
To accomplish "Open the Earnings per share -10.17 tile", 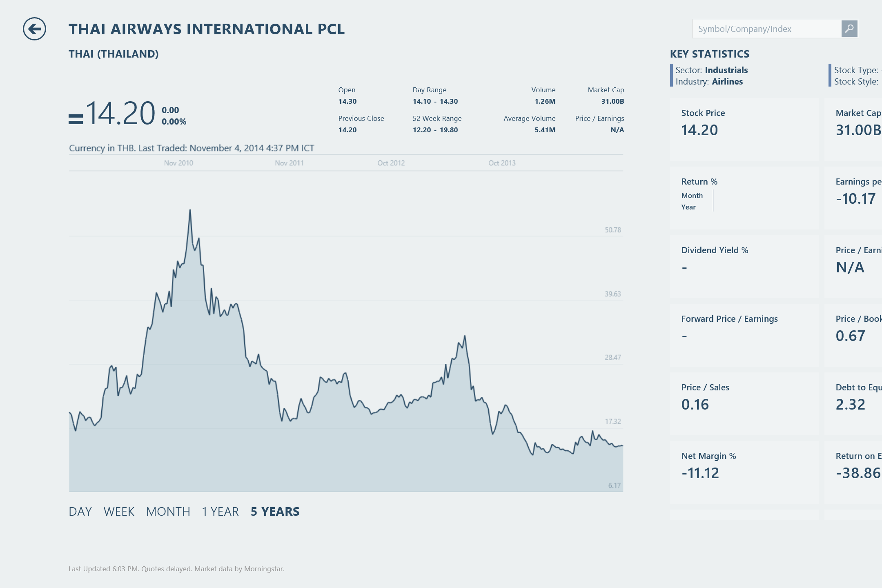I will pyautogui.click(x=853, y=198).
